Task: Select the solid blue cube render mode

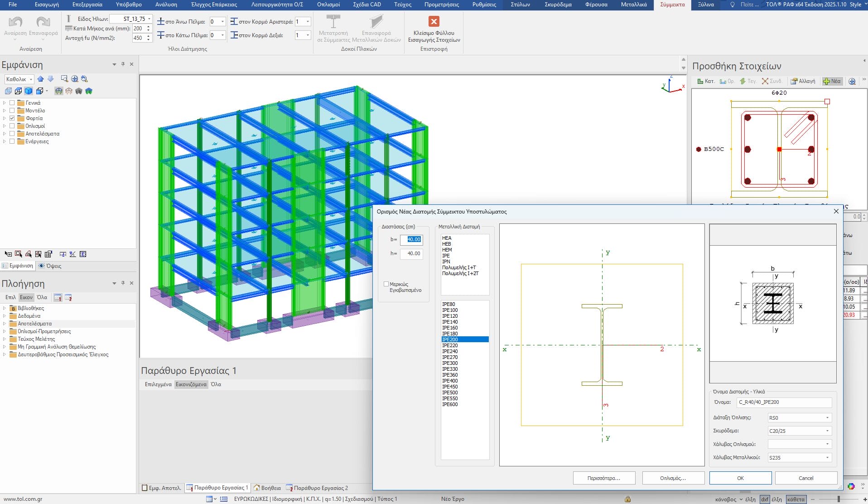Action: click(29, 91)
